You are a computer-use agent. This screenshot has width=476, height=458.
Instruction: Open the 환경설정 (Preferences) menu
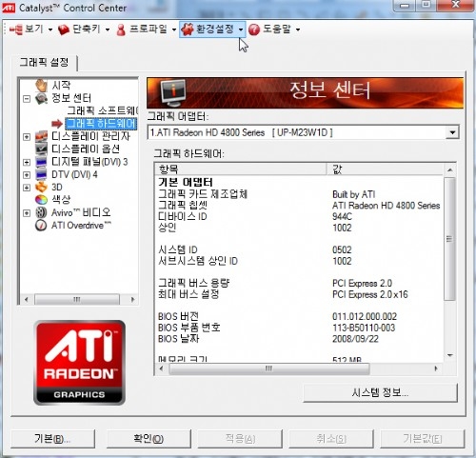(x=212, y=30)
